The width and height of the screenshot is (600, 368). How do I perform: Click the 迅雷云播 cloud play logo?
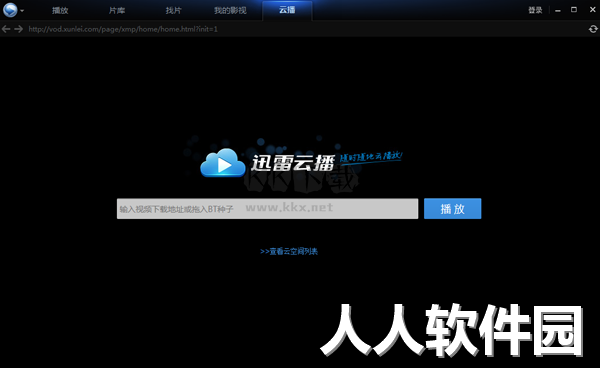click(268, 163)
